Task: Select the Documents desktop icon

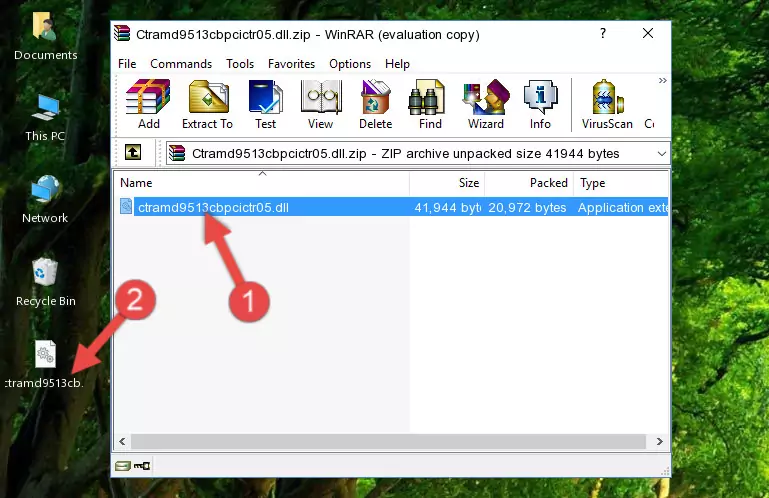Action: pos(45,36)
